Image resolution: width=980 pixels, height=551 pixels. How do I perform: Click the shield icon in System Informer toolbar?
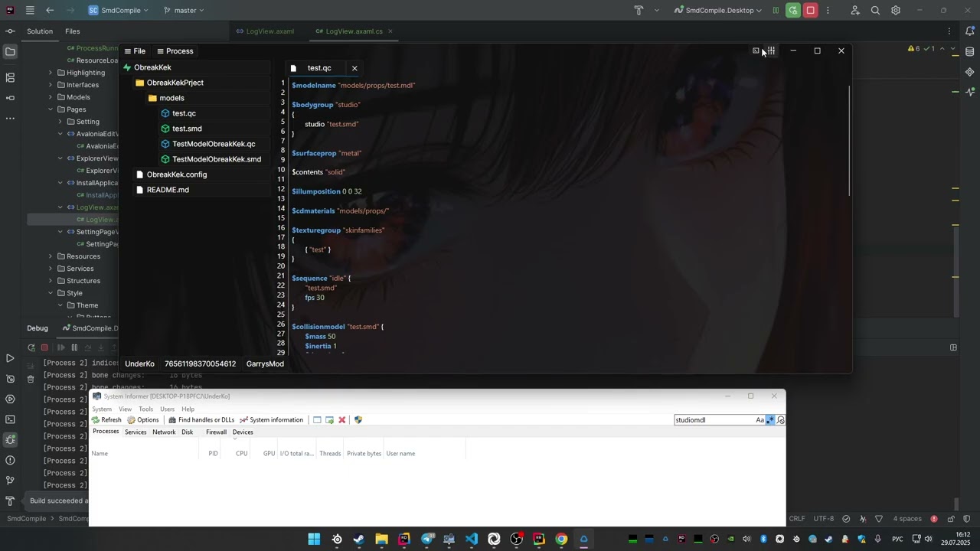tap(358, 420)
